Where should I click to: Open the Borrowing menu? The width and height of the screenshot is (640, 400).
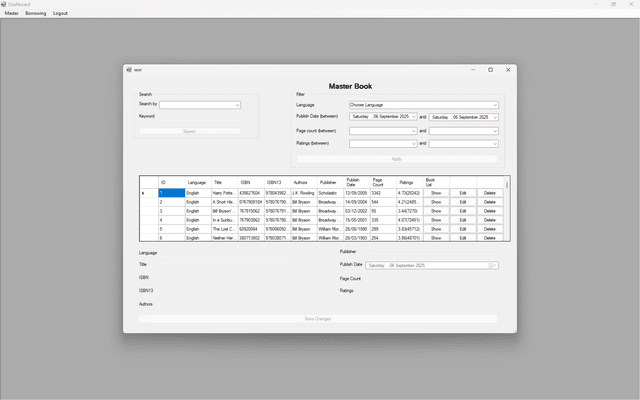[x=35, y=13]
